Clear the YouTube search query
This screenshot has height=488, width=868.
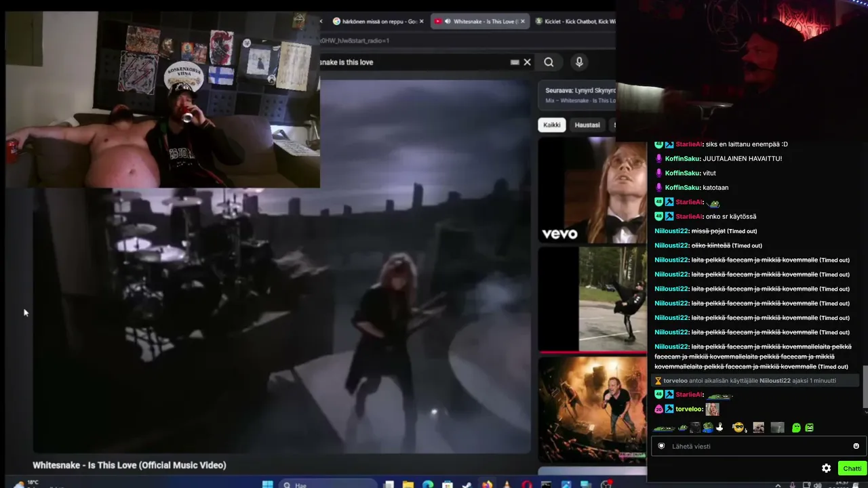tap(527, 62)
